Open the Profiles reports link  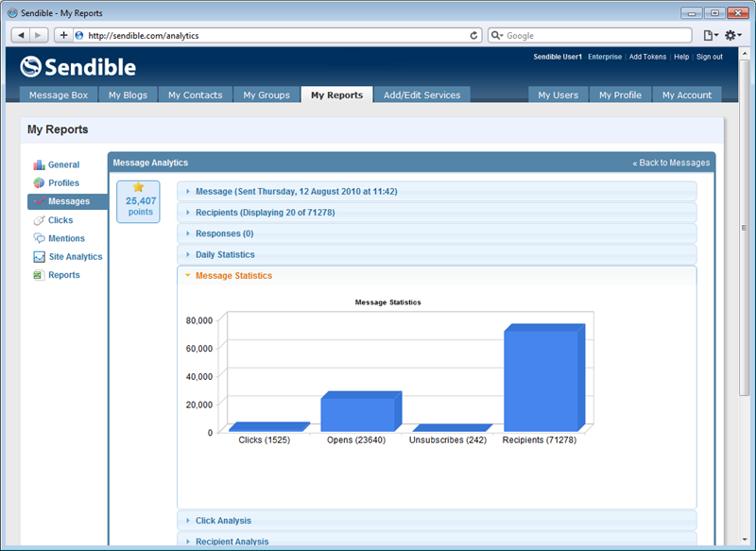(x=63, y=183)
